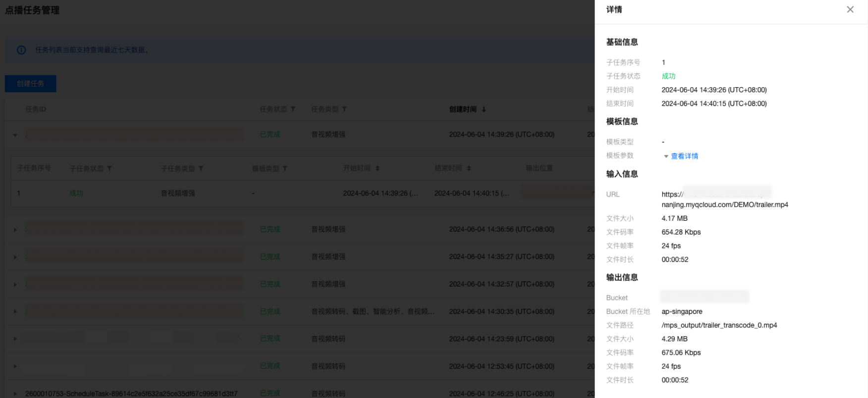Sort the list by 创建时间 arrow icon
868x398 pixels.
[484, 109]
